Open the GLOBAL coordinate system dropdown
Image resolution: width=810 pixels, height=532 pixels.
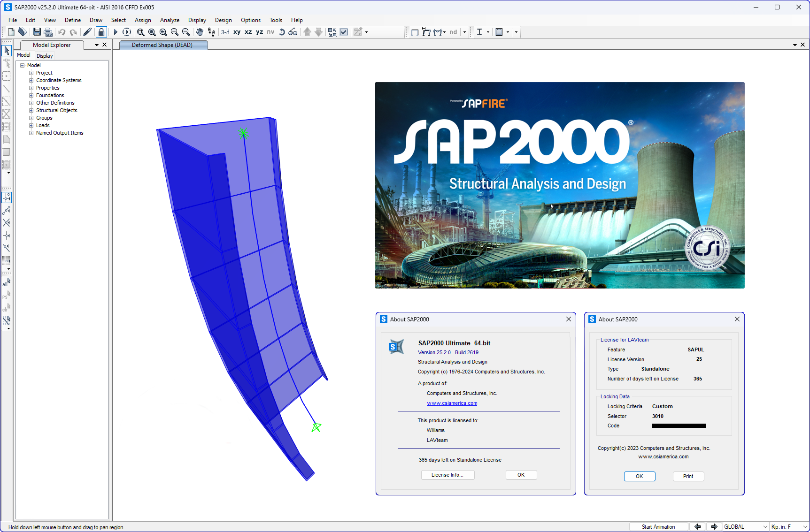coord(746,527)
